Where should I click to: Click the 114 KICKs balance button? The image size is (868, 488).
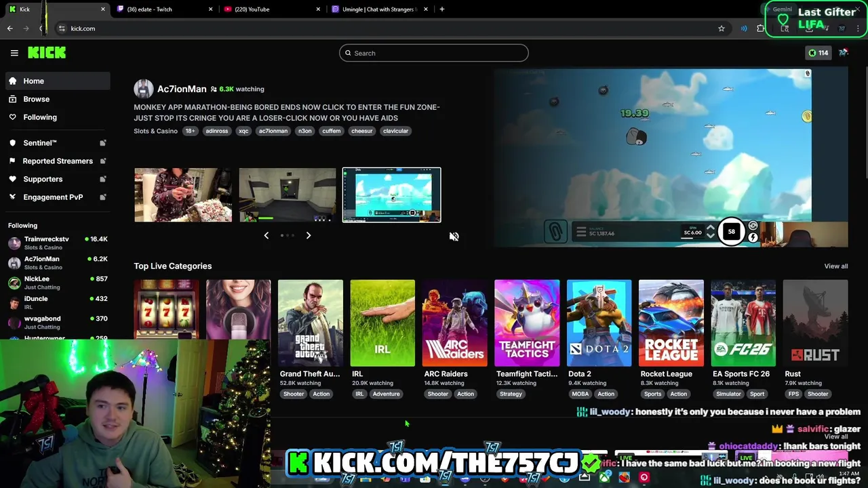pyautogui.click(x=818, y=53)
